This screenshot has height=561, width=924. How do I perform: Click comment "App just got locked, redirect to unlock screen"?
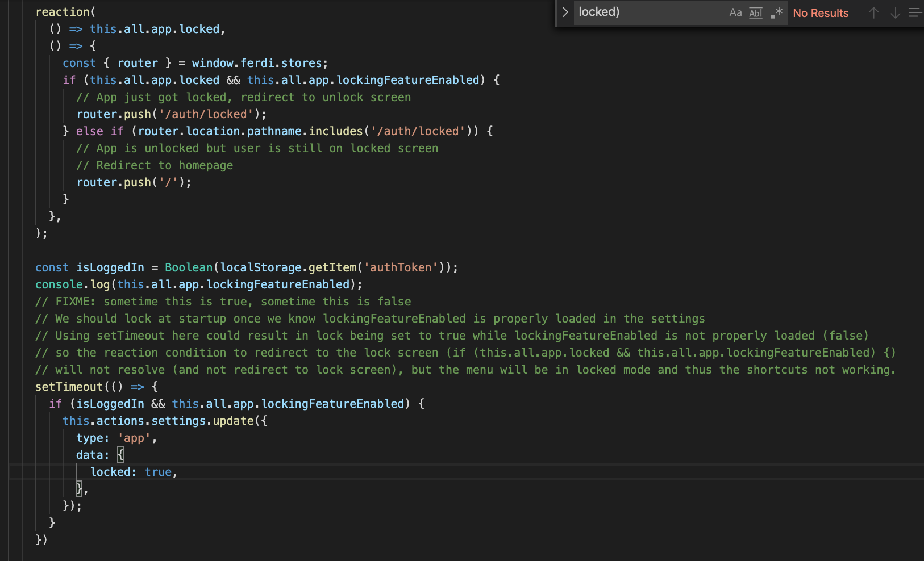[244, 97]
